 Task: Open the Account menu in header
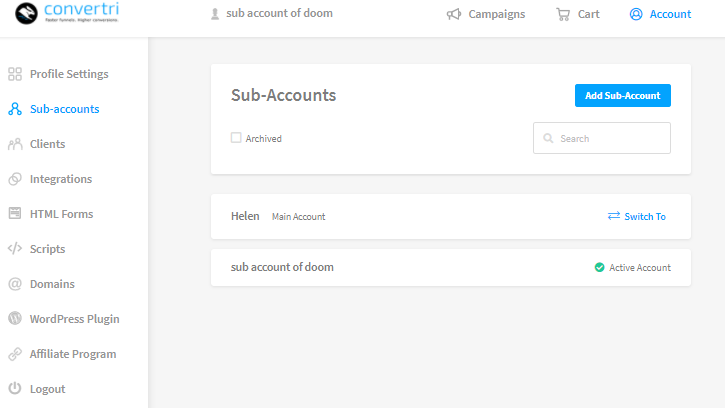coord(660,14)
